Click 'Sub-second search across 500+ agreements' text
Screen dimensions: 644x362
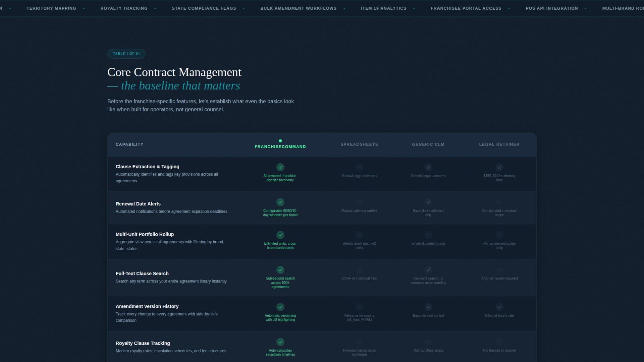point(280,283)
